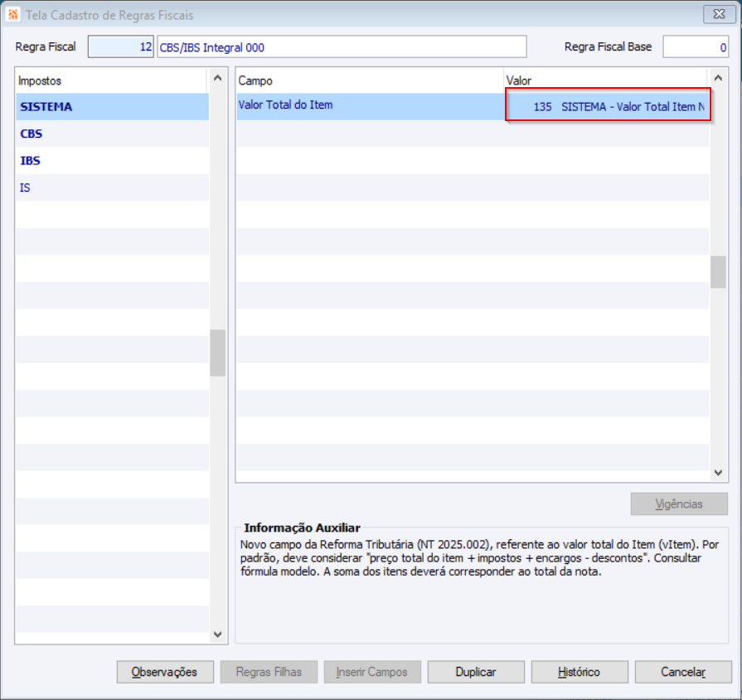Open the Histórico
Screen dimensions: 742x700
(x=580, y=672)
